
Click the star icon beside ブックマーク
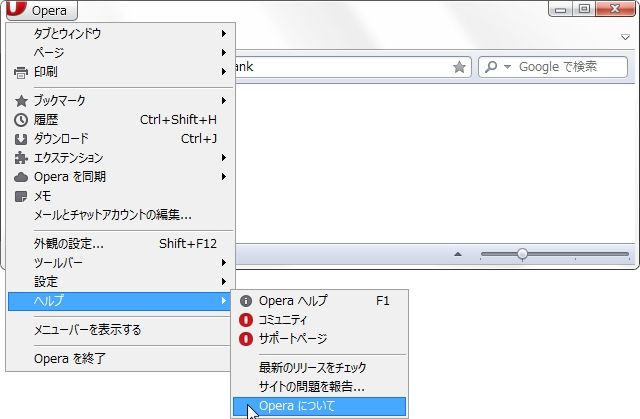coord(21,101)
